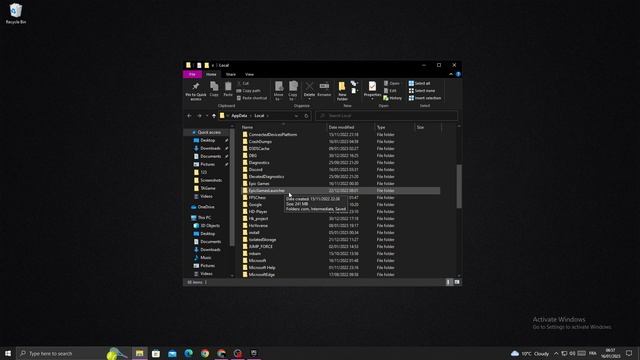Open Explorer Help icon

pyautogui.click(x=458, y=74)
